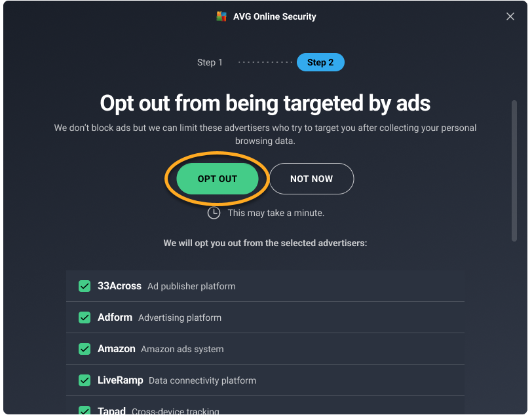
Task: Click the dotted line between the steps
Action: [x=265, y=62]
